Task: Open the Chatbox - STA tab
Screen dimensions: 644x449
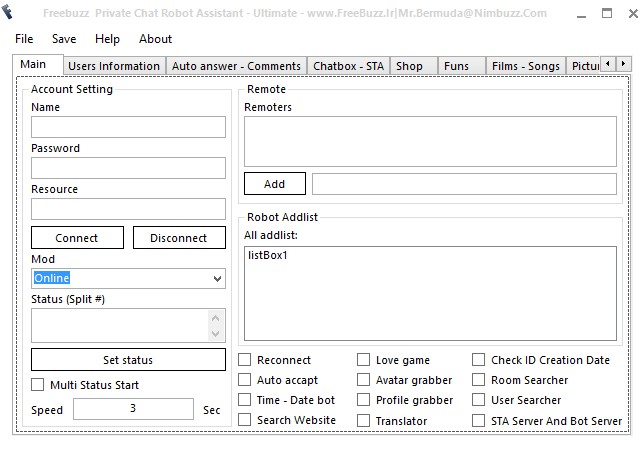Action: coord(349,66)
